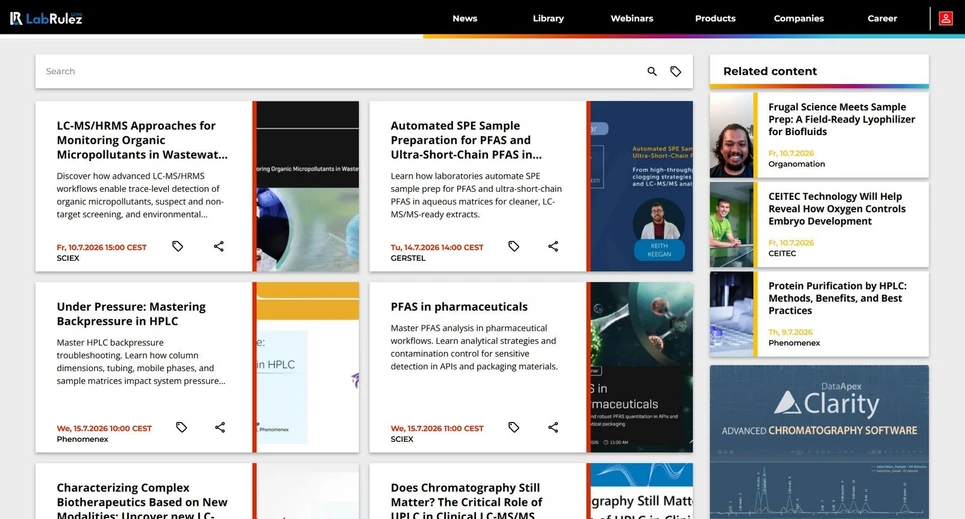This screenshot has width=965, height=519.
Task: Open Characterizing Complex Biotherapeutics webinar title
Action: tap(142, 500)
